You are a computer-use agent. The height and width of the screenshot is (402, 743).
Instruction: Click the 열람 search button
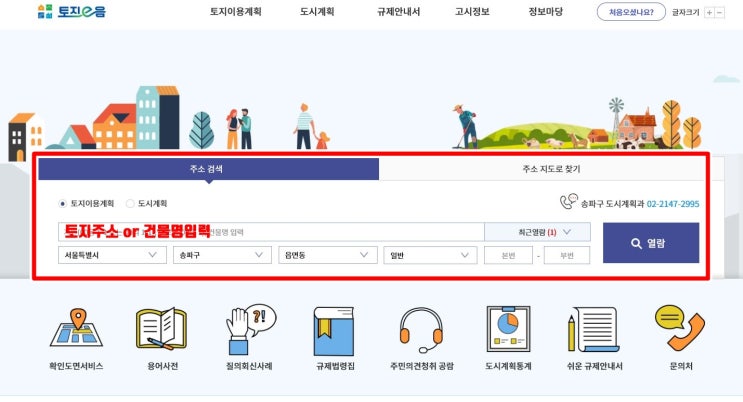651,243
